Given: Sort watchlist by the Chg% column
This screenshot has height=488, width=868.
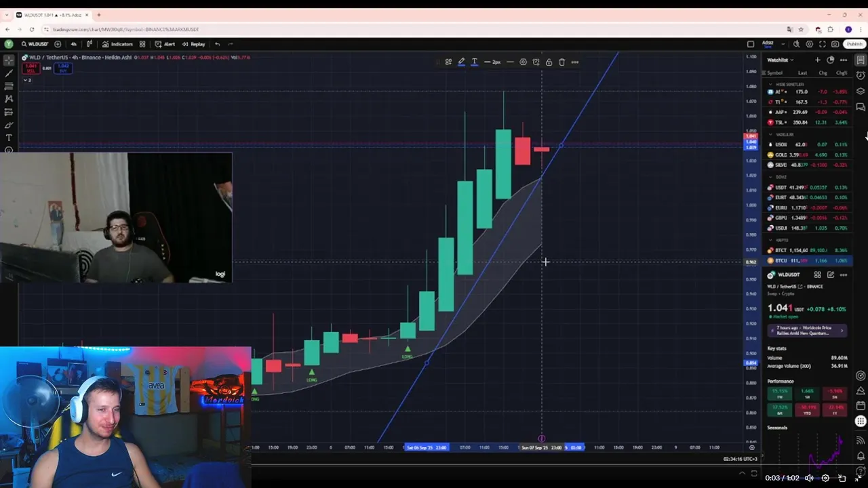Looking at the screenshot, I should (842, 73).
